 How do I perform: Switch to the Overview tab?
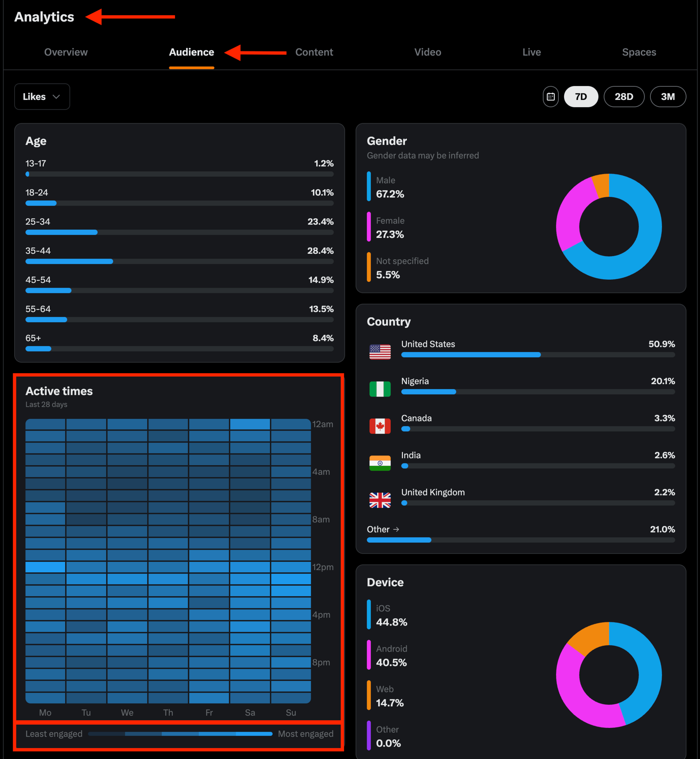click(x=66, y=52)
